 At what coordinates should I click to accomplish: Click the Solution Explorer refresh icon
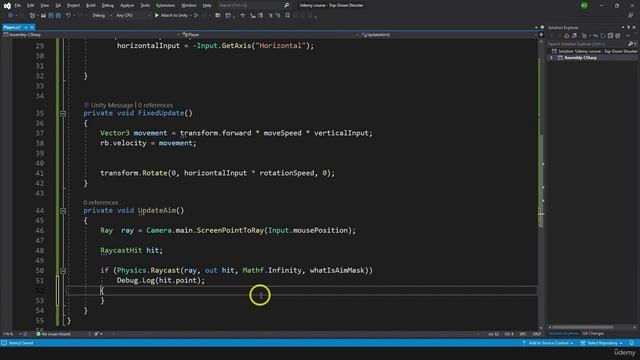click(x=603, y=36)
